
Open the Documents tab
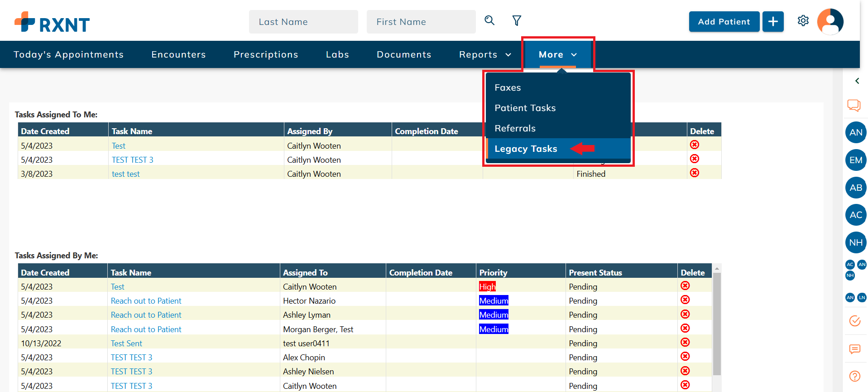pos(404,54)
